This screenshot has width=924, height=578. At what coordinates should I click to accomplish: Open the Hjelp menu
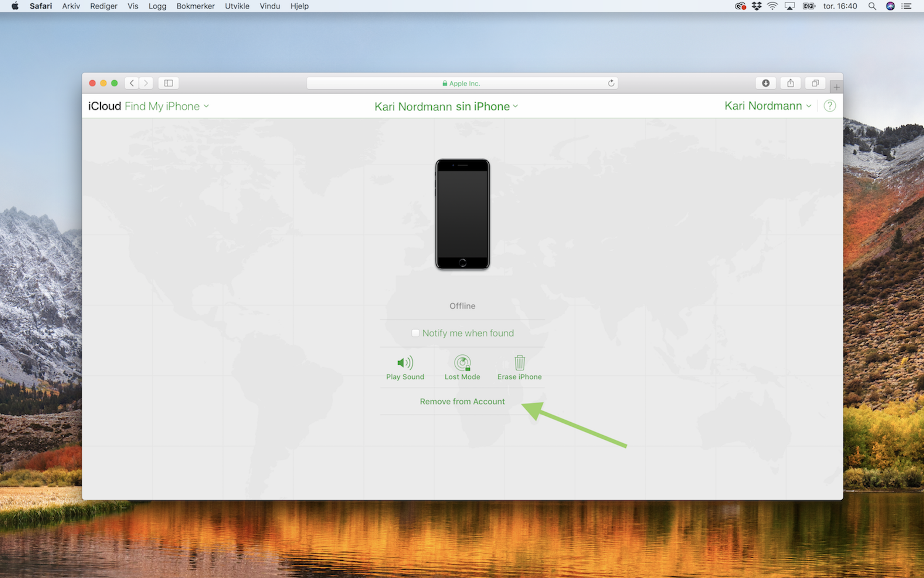click(299, 6)
